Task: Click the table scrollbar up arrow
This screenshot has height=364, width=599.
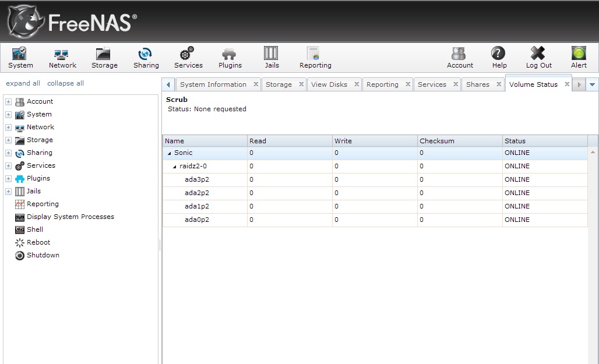Action: click(593, 153)
